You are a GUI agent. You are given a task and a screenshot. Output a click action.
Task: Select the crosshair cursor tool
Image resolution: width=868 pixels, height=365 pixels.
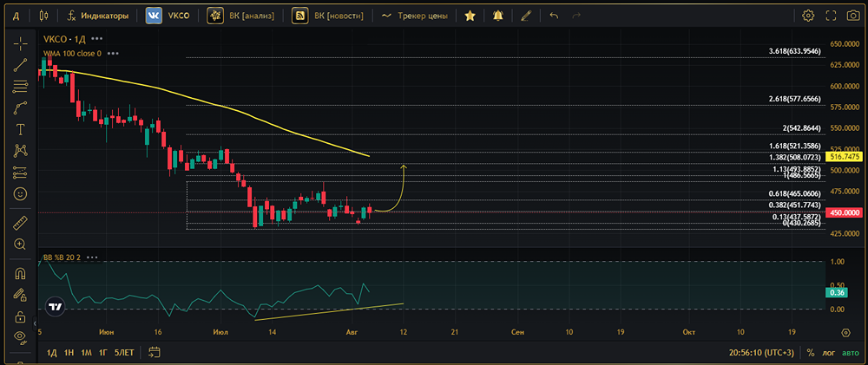[20, 43]
